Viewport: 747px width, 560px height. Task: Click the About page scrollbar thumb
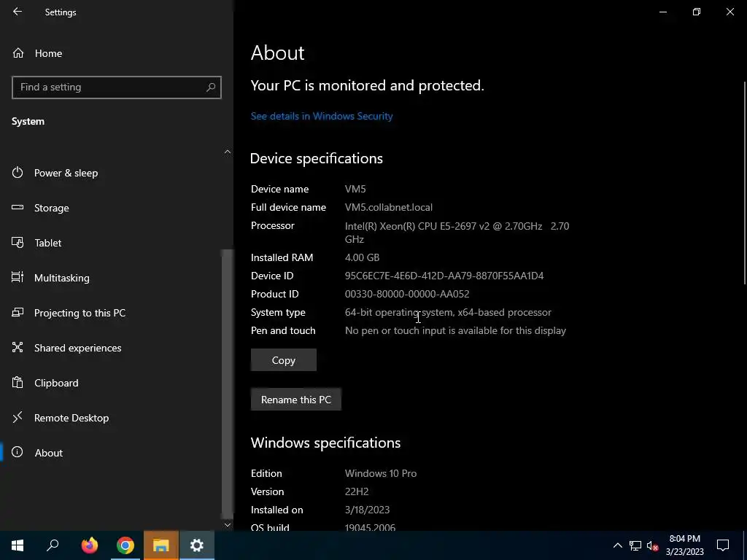744,183
